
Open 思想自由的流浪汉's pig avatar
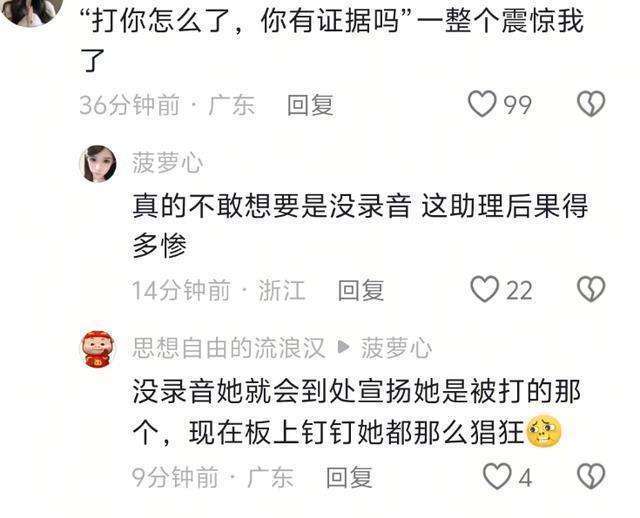98,349
